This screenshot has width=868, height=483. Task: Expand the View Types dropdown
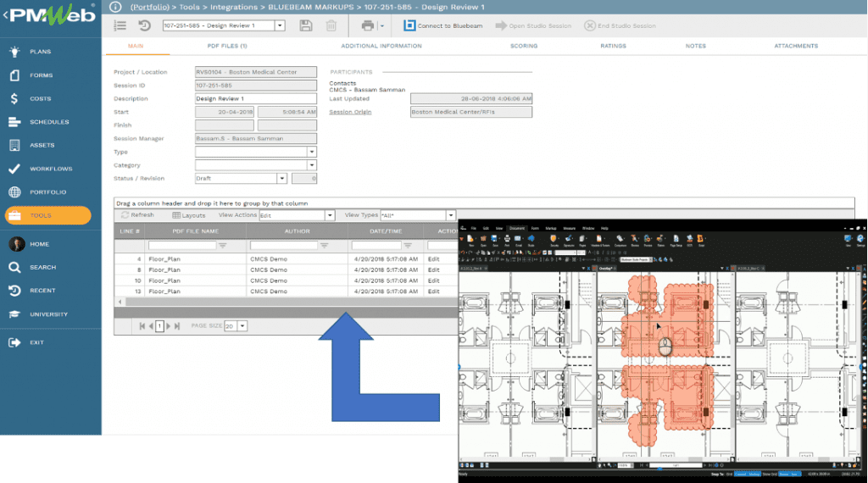pyautogui.click(x=451, y=215)
